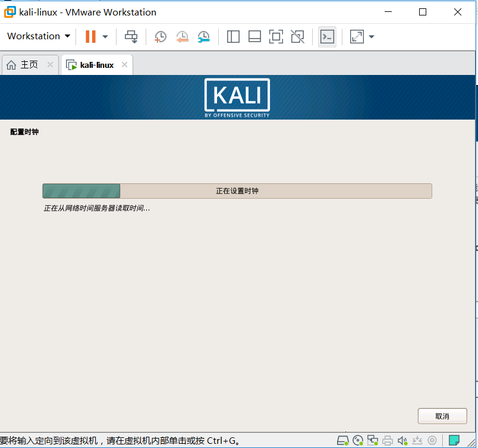
Task: Click the sound card status icon
Action: pyautogui.click(x=402, y=441)
